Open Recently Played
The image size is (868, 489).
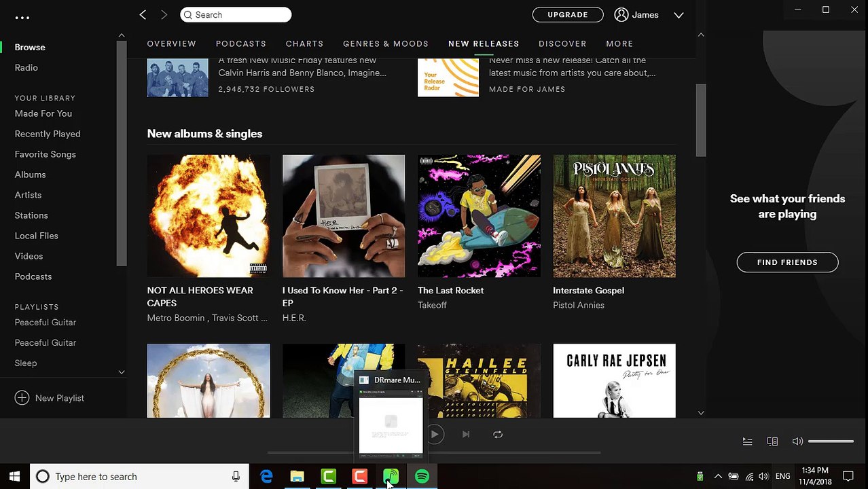(48, 134)
